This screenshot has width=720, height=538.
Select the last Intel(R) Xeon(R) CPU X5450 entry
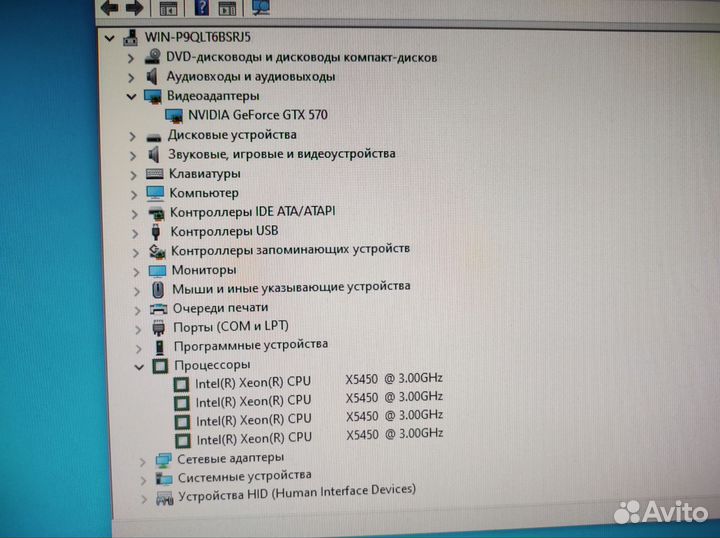click(x=320, y=436)
